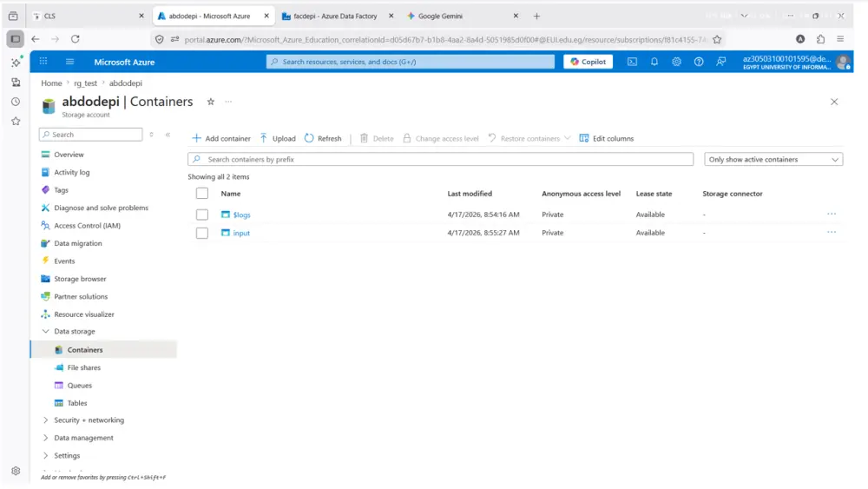This screenshot has height=489, width=868.
Task: Open Restore containers dropdown arrow
Action: [x=567, y=138]
